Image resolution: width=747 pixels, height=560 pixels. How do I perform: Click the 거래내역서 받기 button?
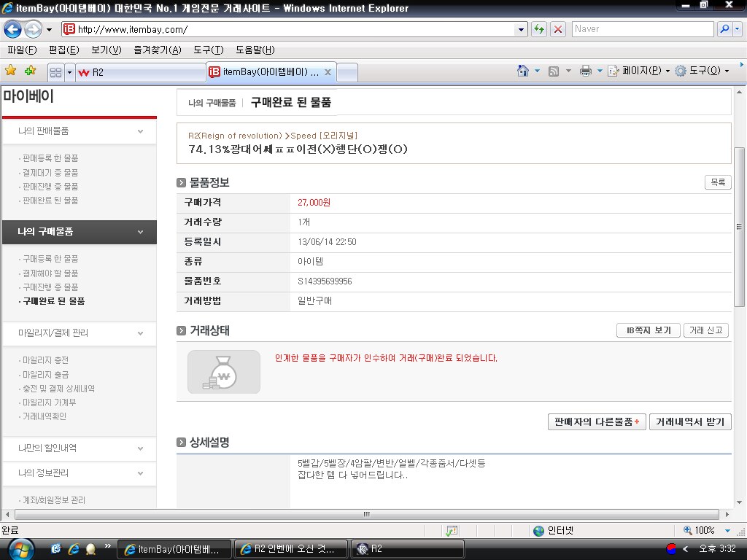pyautogui.click(x=689, y=421)
